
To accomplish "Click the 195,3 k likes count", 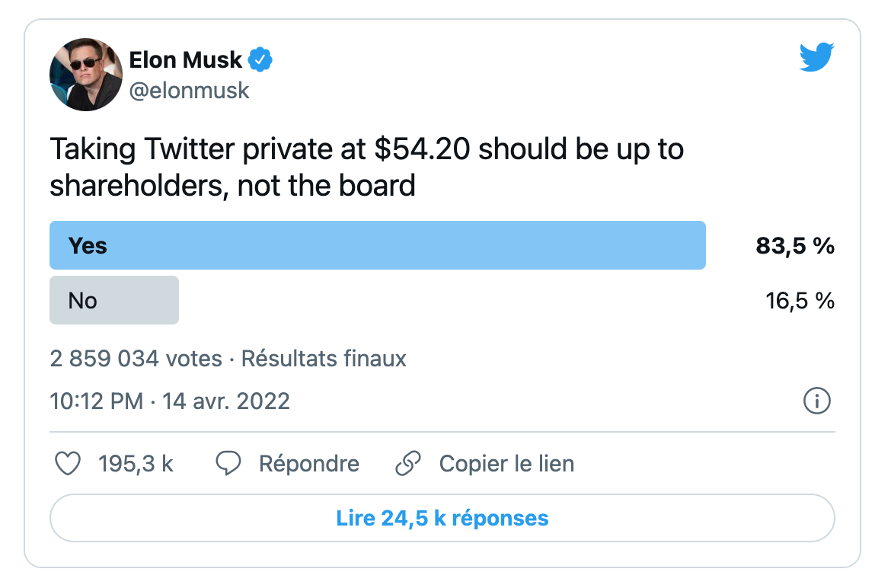I will [136, 464].
